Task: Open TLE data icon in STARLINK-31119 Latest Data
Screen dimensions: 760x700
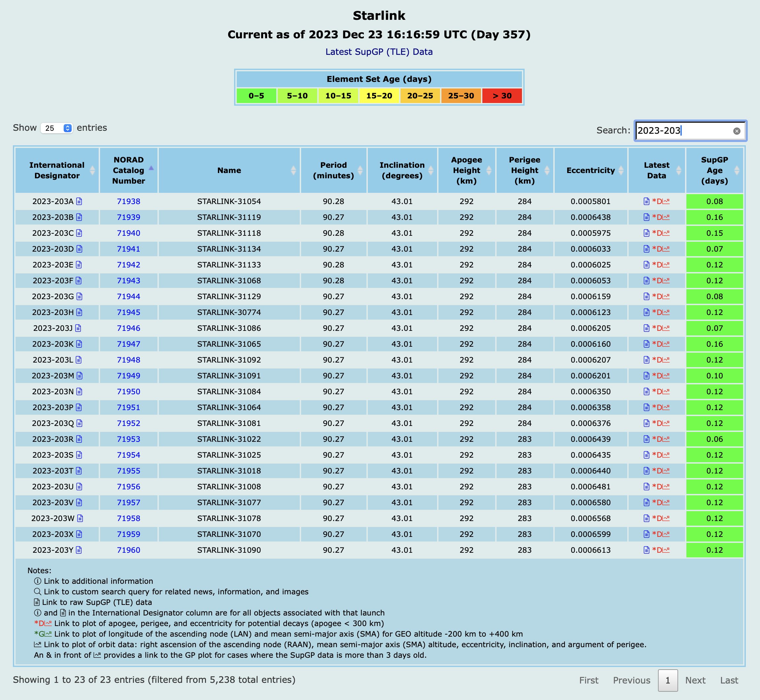Action: [646, 217]
